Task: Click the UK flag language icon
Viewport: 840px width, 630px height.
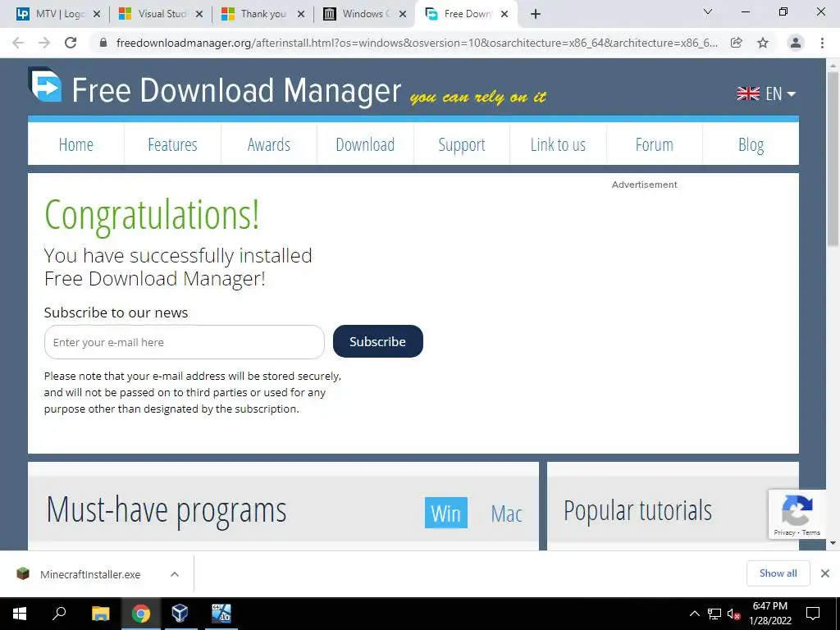Action: click(x=748, y=94)
